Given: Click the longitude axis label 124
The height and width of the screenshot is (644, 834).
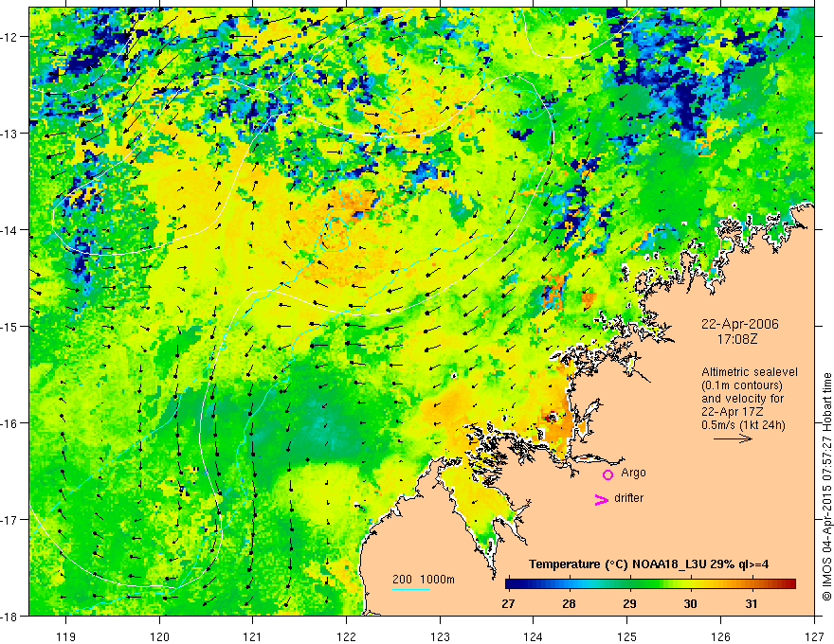Looking at the screenshot, I should pyautogui.click(x=534, y=636).
